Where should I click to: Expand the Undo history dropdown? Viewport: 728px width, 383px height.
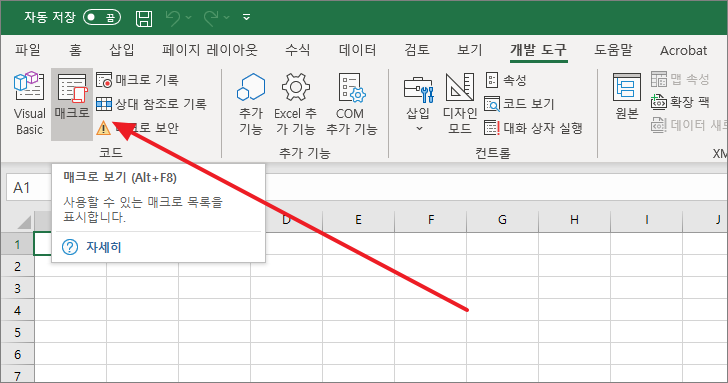pos(188,18)
